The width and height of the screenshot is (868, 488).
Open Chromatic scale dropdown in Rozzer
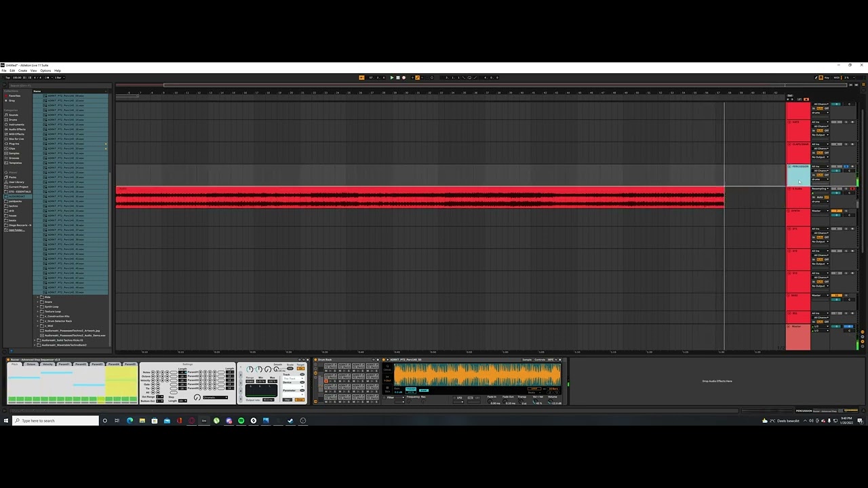pos(215,397)
